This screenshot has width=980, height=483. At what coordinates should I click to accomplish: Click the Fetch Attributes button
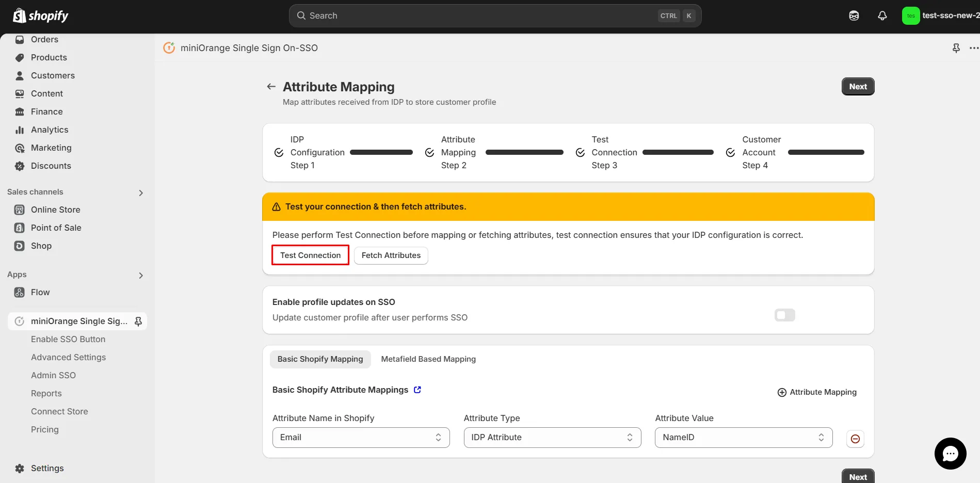[x=391, y=255]
